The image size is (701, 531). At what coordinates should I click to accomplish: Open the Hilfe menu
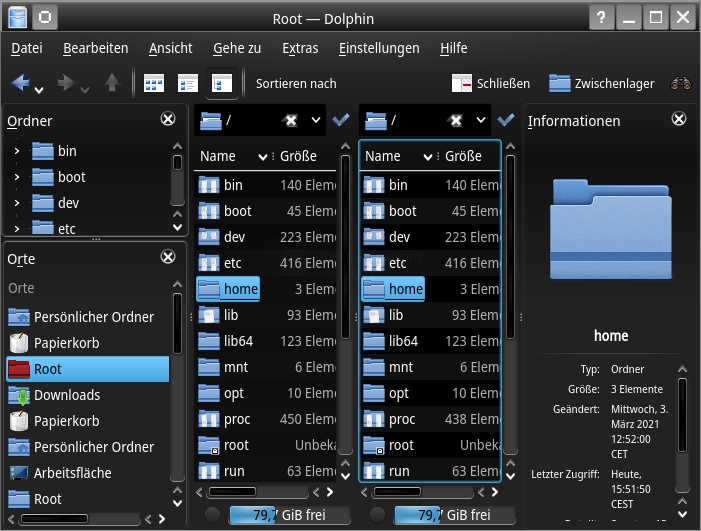454,48
